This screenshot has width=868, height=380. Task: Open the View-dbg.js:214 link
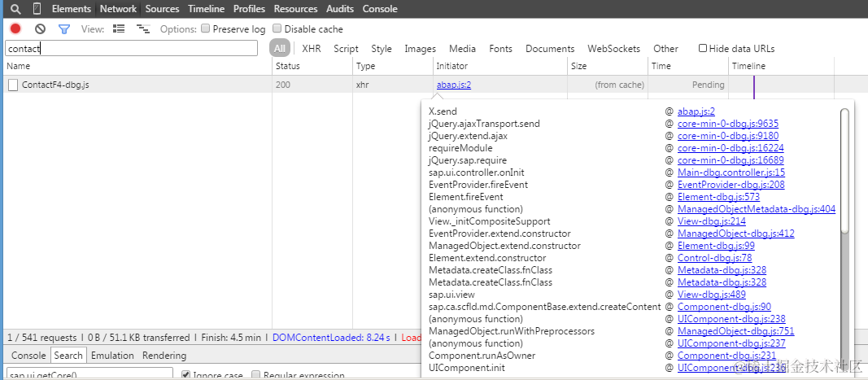pos(712,221)
